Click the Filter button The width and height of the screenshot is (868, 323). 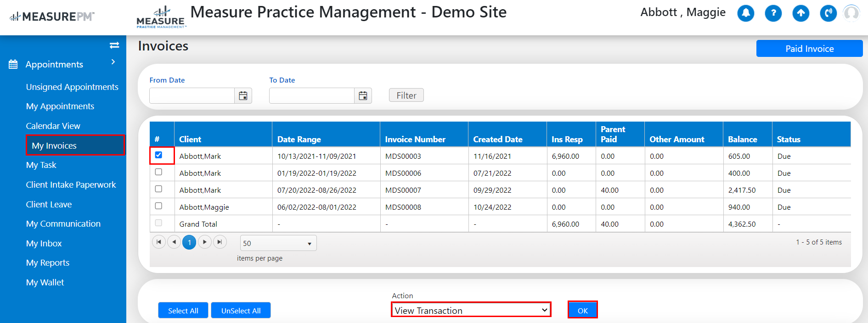pyautogui.click(x=406, y=95)
